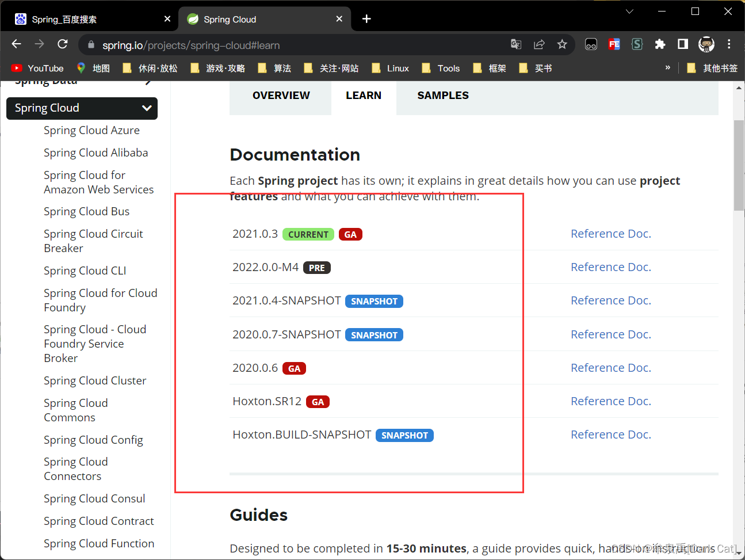Viewport: 745px width, 560px height.
Task: Open the 休闲·放松 bookmark folder
Action: tap(150, 68)
